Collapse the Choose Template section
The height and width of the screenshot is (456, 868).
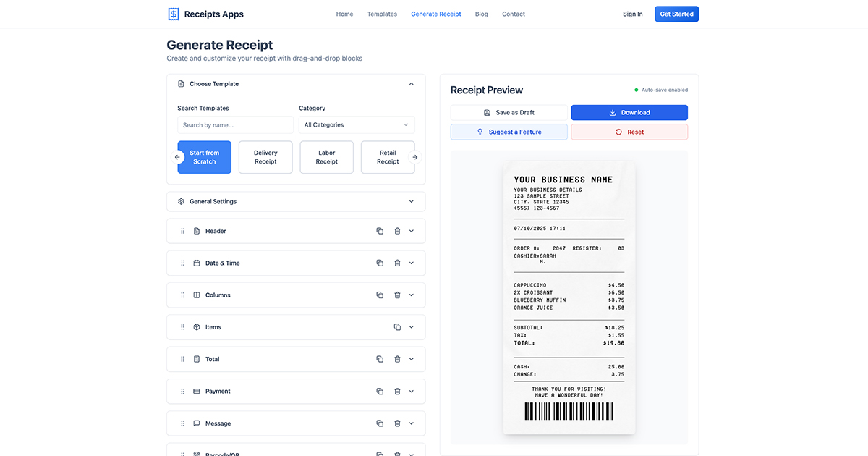[x=411, y=83]
